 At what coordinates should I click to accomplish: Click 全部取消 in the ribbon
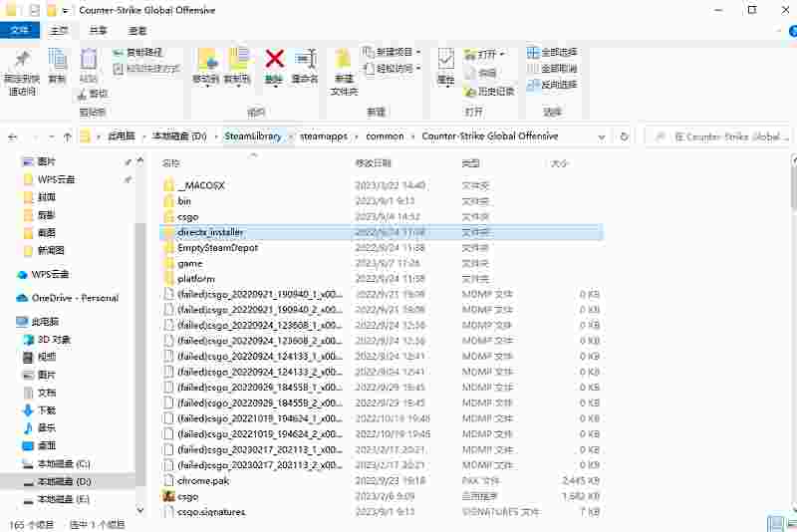coord(552,68)
